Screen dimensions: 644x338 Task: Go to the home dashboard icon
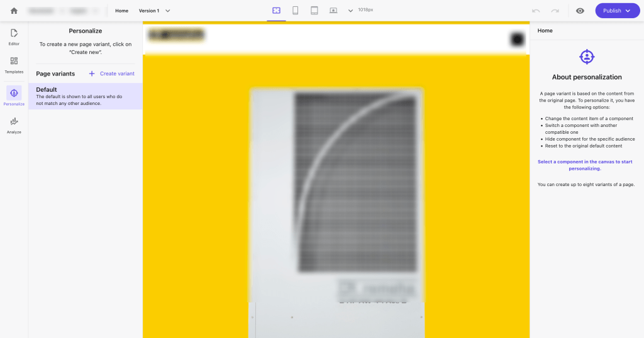pyautogui.click(x=14, y=11)
